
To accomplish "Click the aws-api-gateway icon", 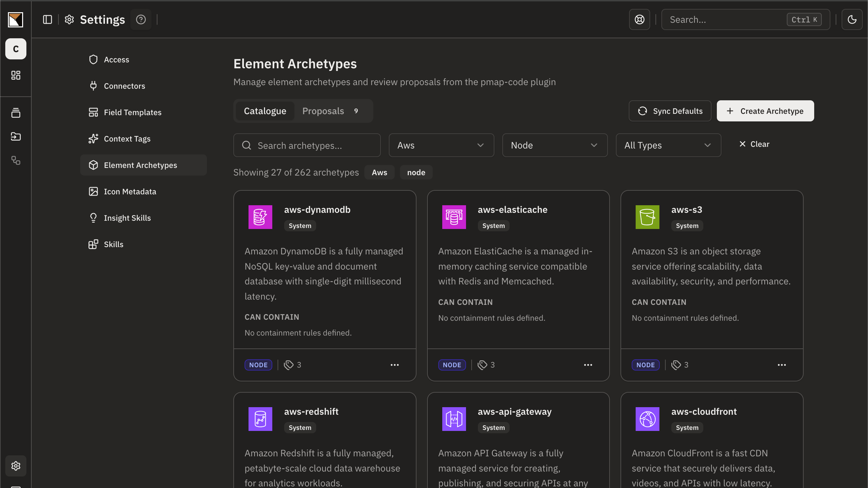I will pyautogui.click(x=453, y=419).
